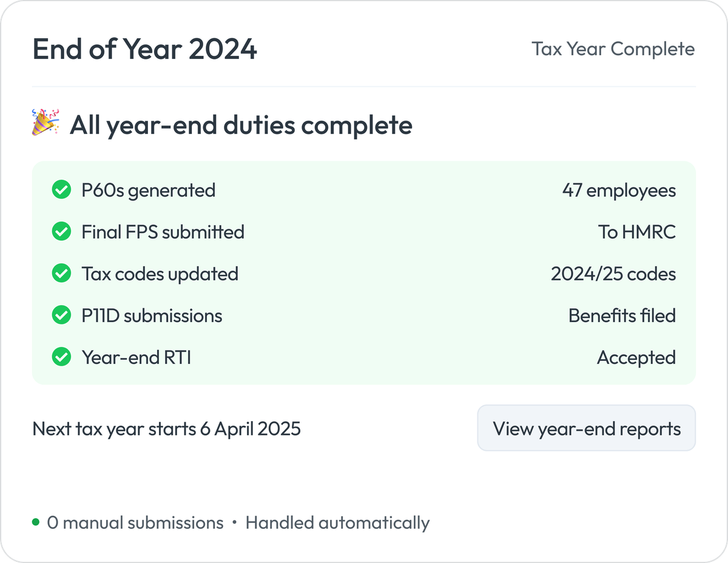Select the 47 employees count label
Image resolution: width=728 pixels, height=563 pixels.
(619, 190)
